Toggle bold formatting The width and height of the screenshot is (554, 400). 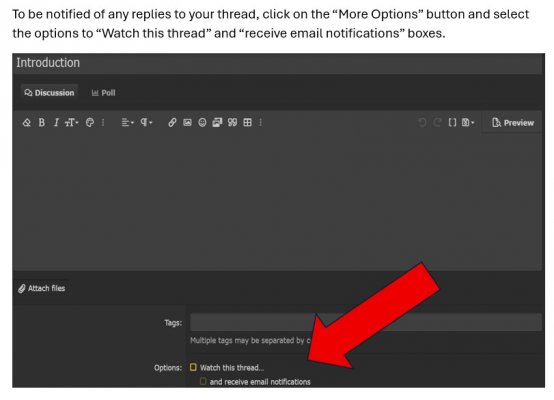point(42,123)
